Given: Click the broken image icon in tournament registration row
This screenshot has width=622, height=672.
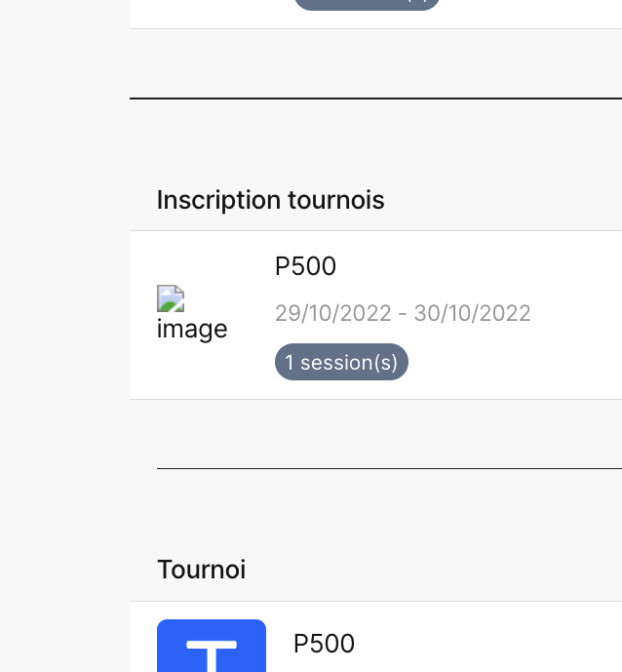Looking at the screenshot, I should (172, 297).
